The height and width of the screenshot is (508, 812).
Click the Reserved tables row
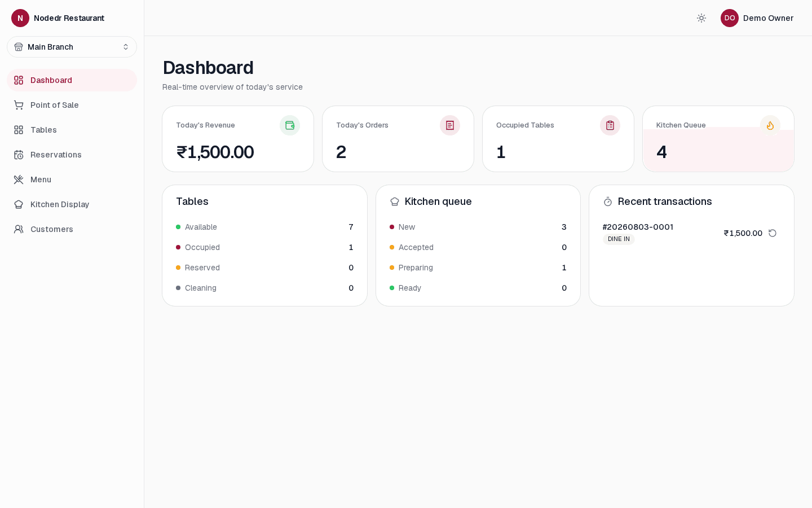tap(264, 268)
